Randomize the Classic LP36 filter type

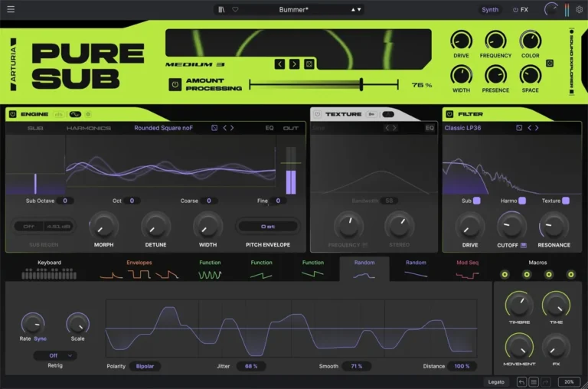[x=519, y=128]
